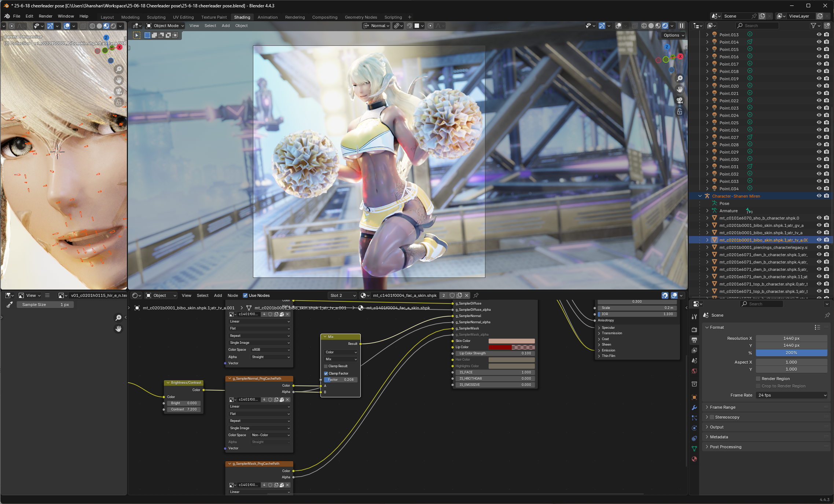This screenshot has width=834, height=504.
Task: Open the Modifiers properties tab
Action: [694, 408]
